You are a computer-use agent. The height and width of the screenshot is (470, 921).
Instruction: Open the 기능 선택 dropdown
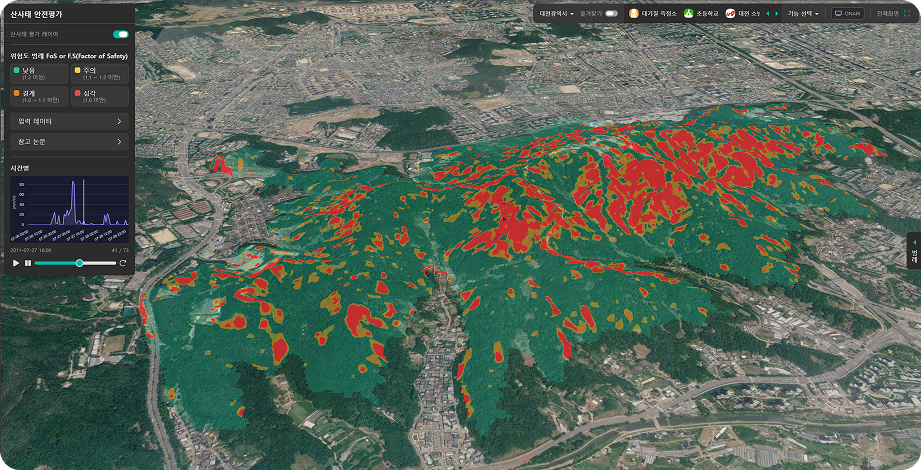(803, 14)
